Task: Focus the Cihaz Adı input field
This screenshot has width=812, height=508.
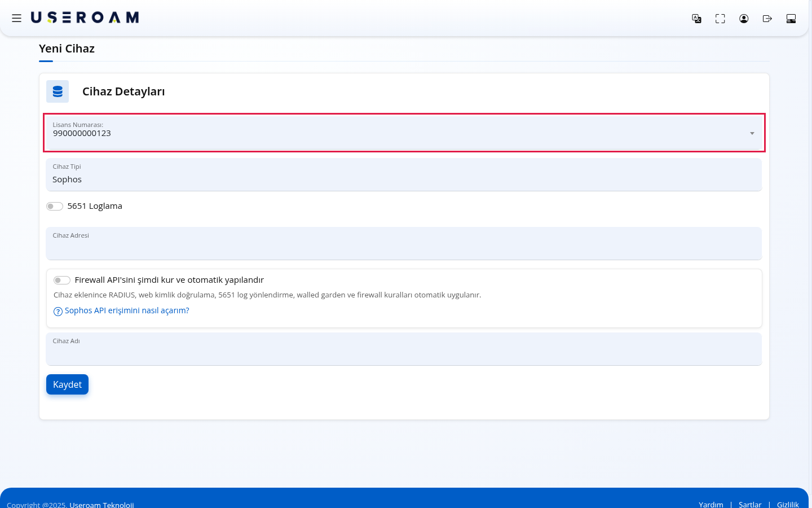Action: (404, 349)
